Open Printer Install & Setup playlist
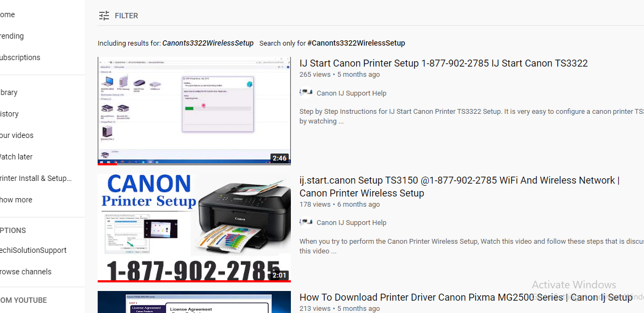644x313 pixels. 36,178
